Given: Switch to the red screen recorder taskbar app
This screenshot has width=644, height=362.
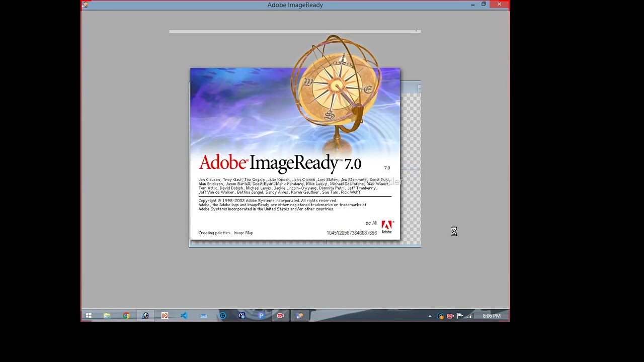Looking at the screenshot, I should pyautogui.click(x=280, y=316).
